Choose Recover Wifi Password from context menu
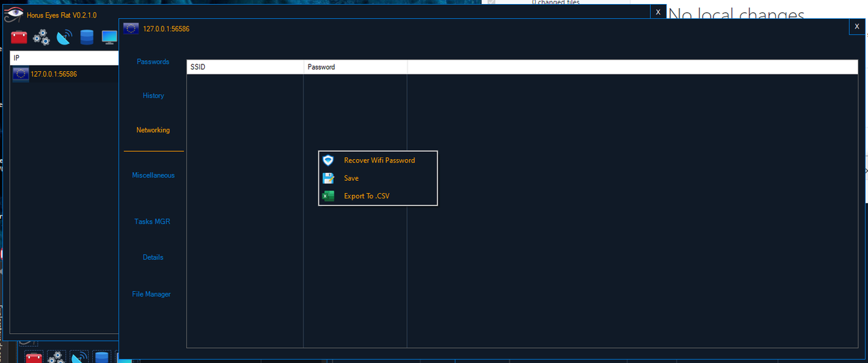The height and width of the screenshot is (363, 868). coord(379,161)
